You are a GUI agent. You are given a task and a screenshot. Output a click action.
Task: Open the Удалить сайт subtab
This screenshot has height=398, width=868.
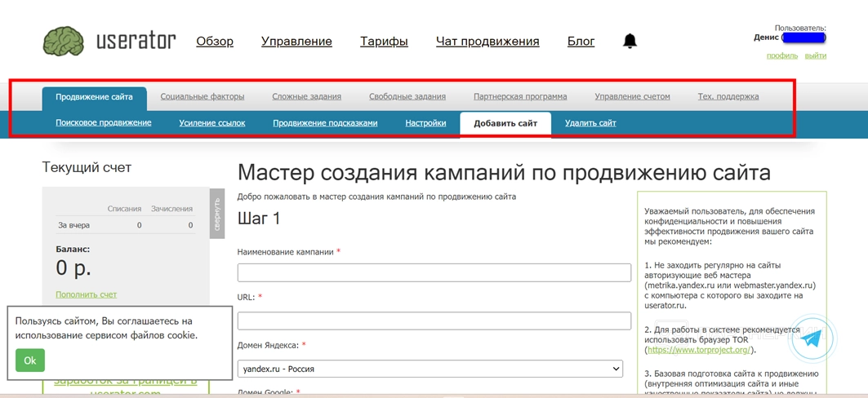tap(590, 123)
